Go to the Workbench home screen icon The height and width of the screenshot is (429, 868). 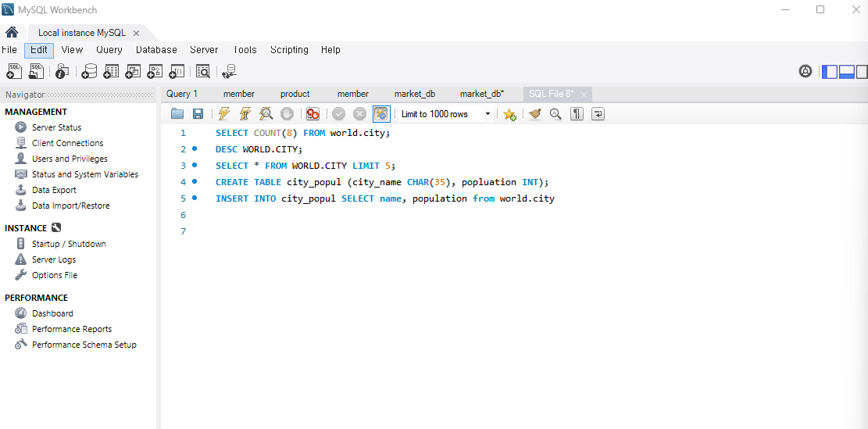[x=12, y=33]
